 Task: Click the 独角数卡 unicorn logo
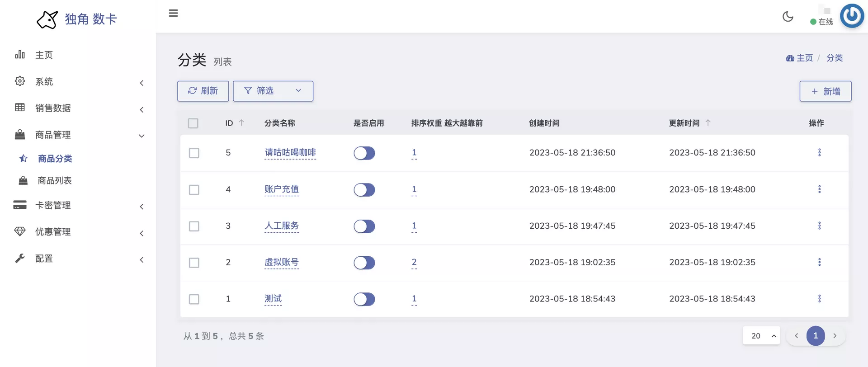click(x=47, y=19)
